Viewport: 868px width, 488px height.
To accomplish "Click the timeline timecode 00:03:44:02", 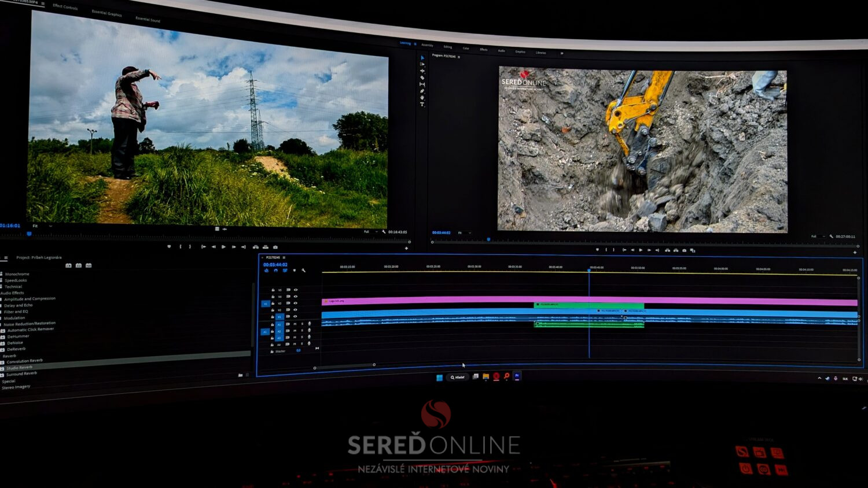I will (275, 265).
